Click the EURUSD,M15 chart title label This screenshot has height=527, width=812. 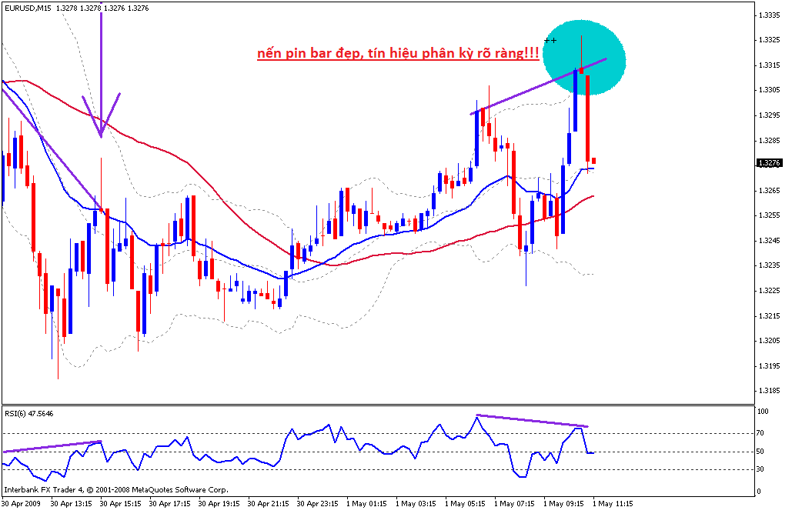tap(27, 8)
